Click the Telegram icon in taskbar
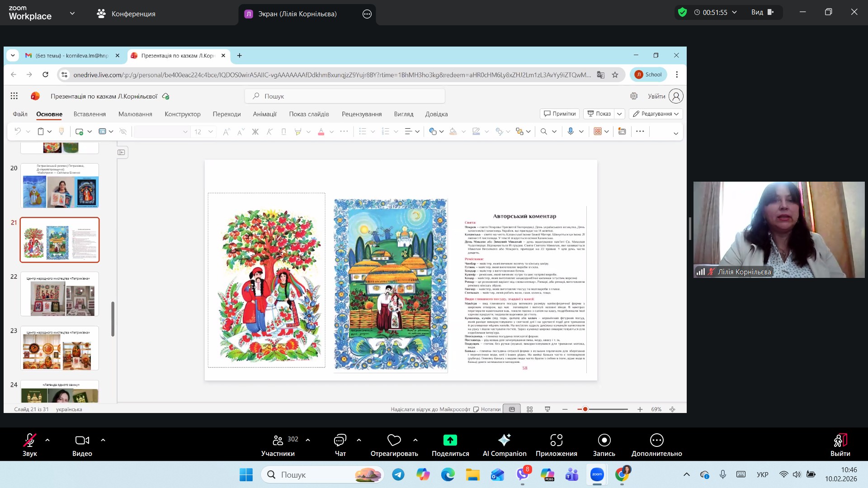868x488 pixels. coord(398,474)
